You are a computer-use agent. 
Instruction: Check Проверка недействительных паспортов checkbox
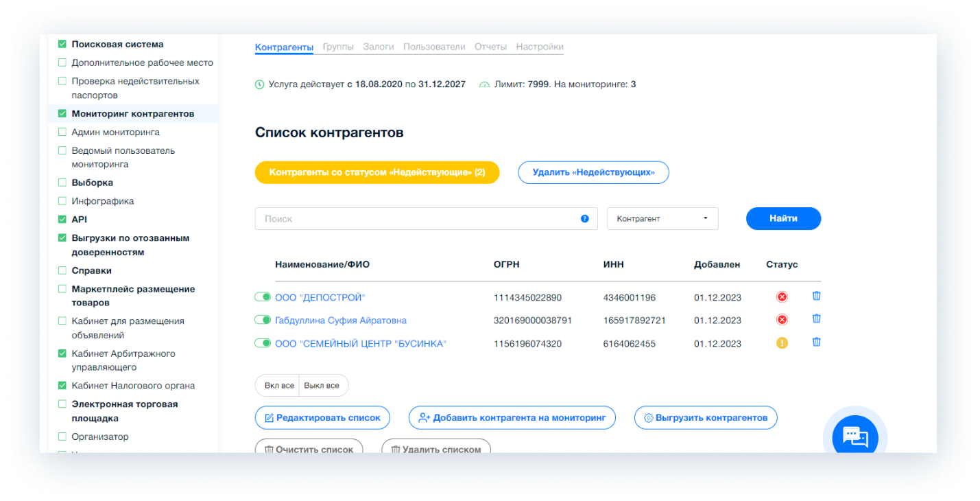pyautogui.click(x=62, y=81)
